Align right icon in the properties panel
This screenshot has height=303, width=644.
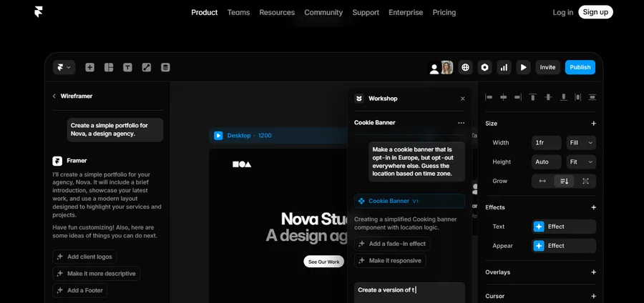coord(518,97)
